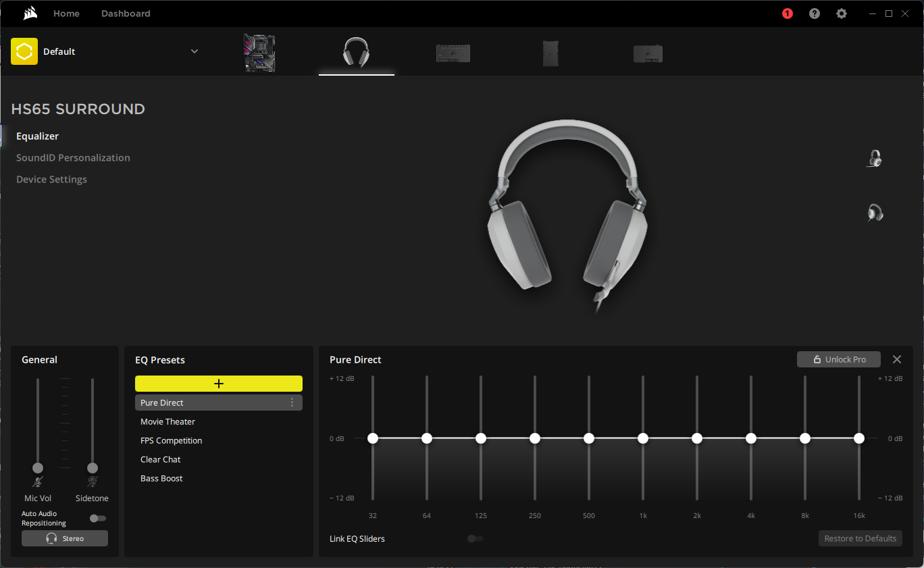Viewport: 924px width, 568px height.
Task: Expand the Default profile dropdown
Action: [195, 51]
